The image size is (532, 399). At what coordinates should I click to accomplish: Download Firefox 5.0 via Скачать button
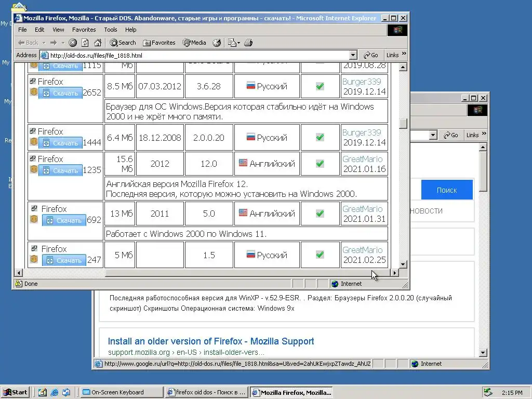point(64,220)
